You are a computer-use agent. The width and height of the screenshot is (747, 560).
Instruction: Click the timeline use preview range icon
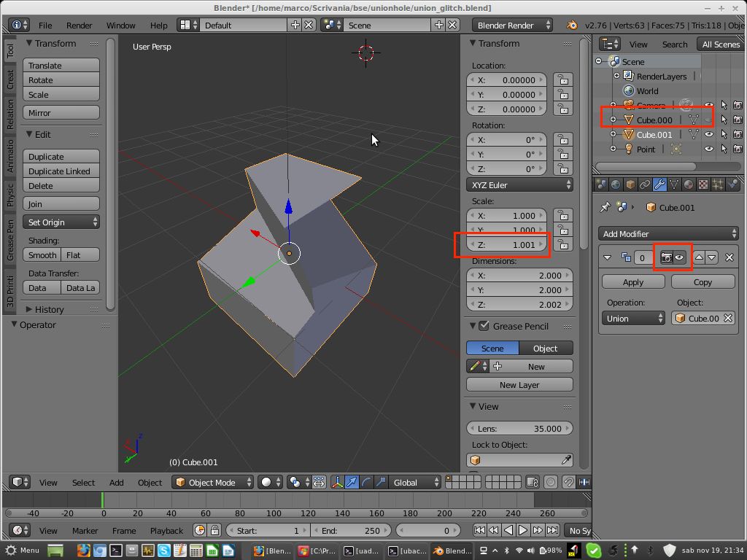point(200,530)
